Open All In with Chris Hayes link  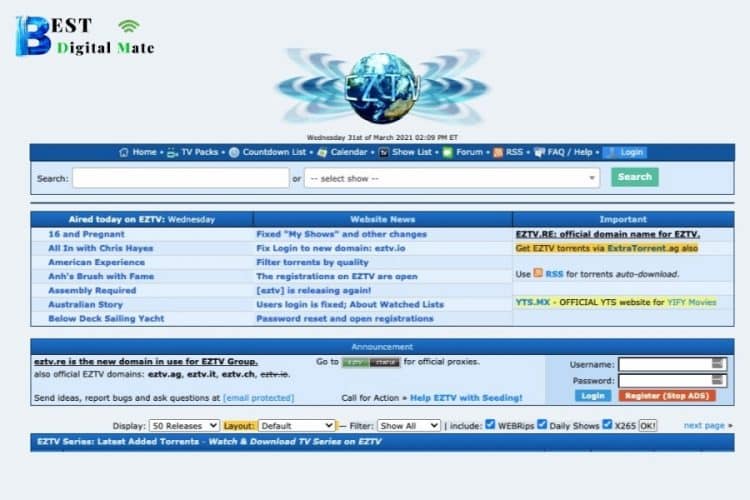[100, 248]
